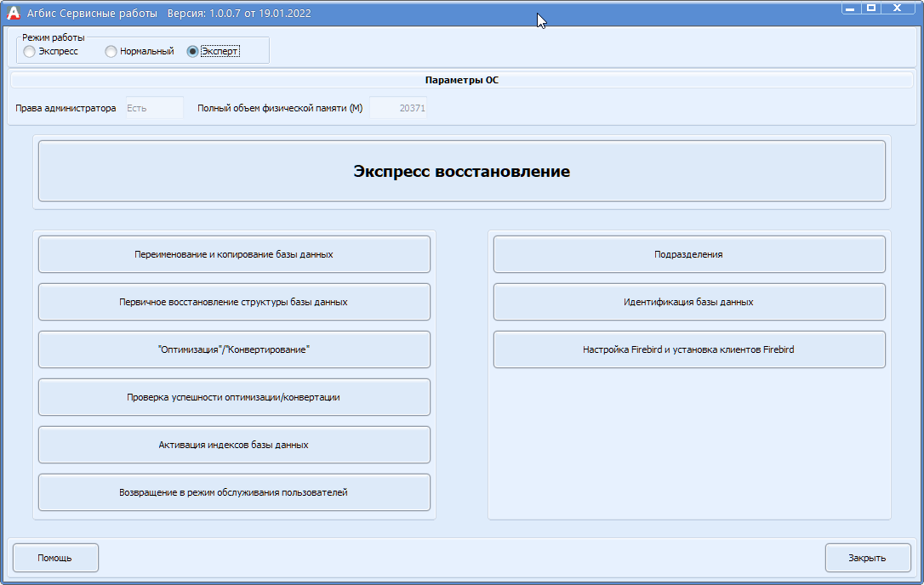Select the physical memory value 20371 field
The height and width of the screenshot is (585, 924).
tap(400, 107)
